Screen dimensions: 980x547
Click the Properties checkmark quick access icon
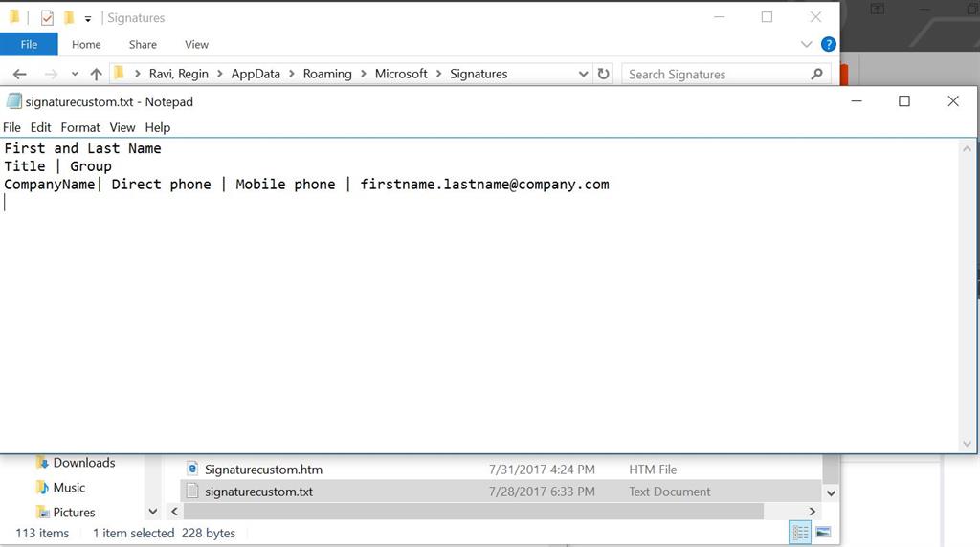tap(47, 18)
